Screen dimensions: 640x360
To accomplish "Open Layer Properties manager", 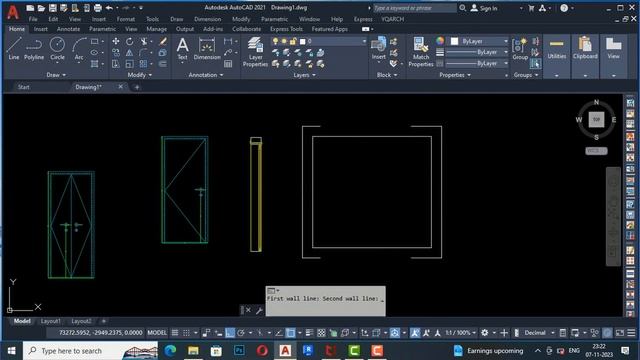I will point(255,52).
